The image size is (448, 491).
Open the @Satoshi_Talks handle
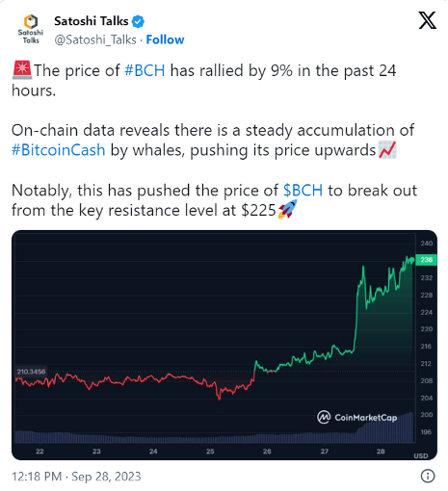coord(95,39)
